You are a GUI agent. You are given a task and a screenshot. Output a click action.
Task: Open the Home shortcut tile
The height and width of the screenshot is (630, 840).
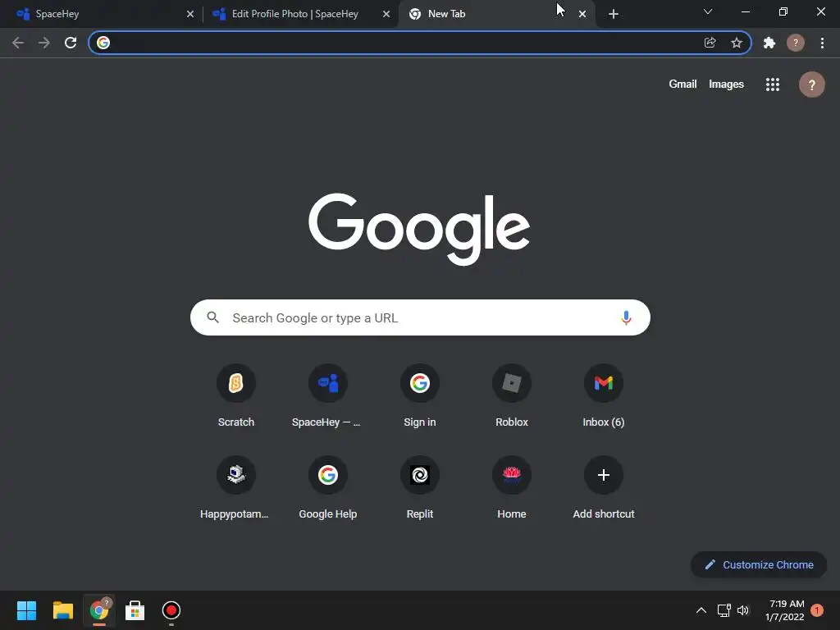(512, 475)
